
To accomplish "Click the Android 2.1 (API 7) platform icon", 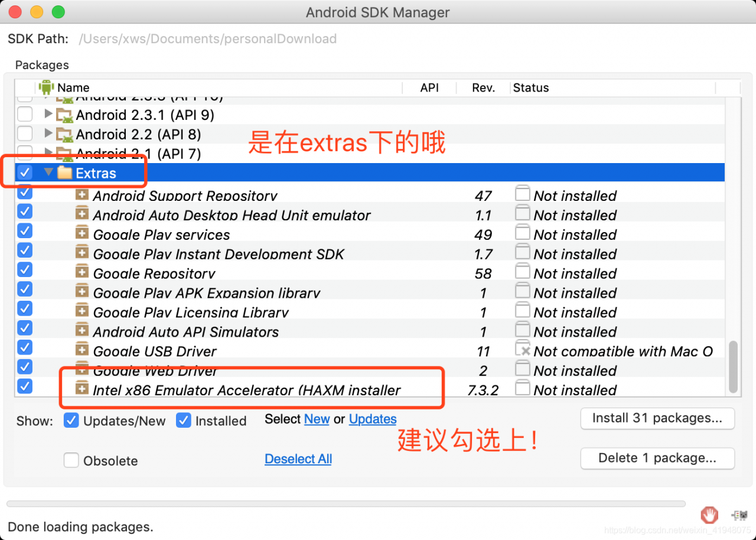I will [64, 154].
